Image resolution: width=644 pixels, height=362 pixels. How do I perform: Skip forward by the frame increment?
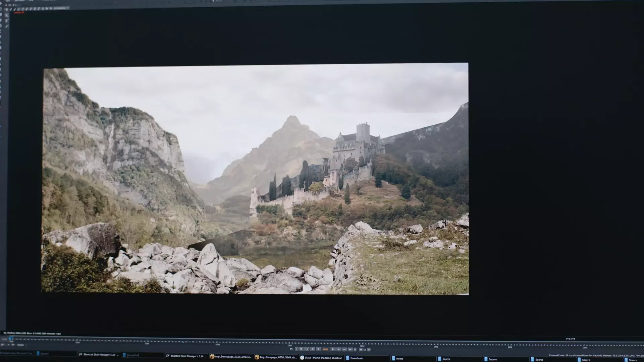[x=369, y=350]
